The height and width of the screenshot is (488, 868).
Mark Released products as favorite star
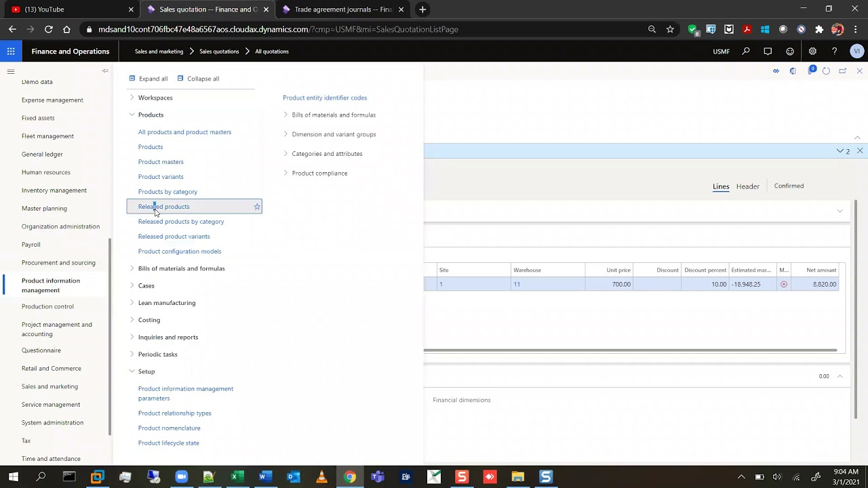click(257, 207)
